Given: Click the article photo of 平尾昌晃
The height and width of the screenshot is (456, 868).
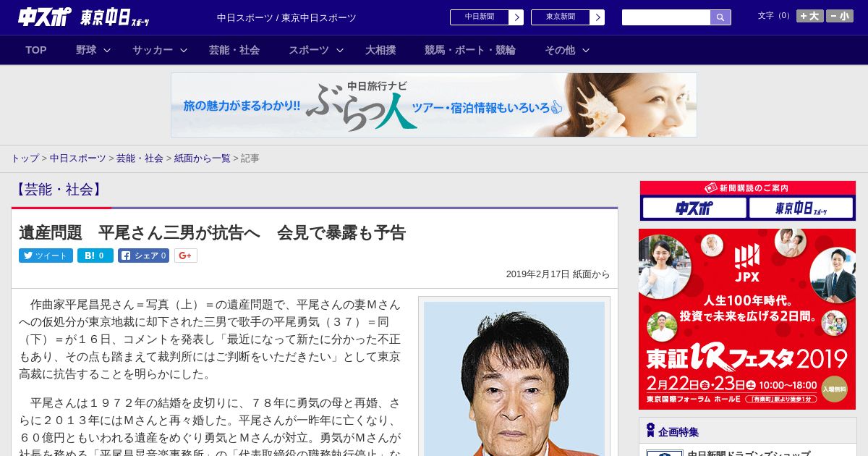Looking at the screenshot, I should 514,379.
